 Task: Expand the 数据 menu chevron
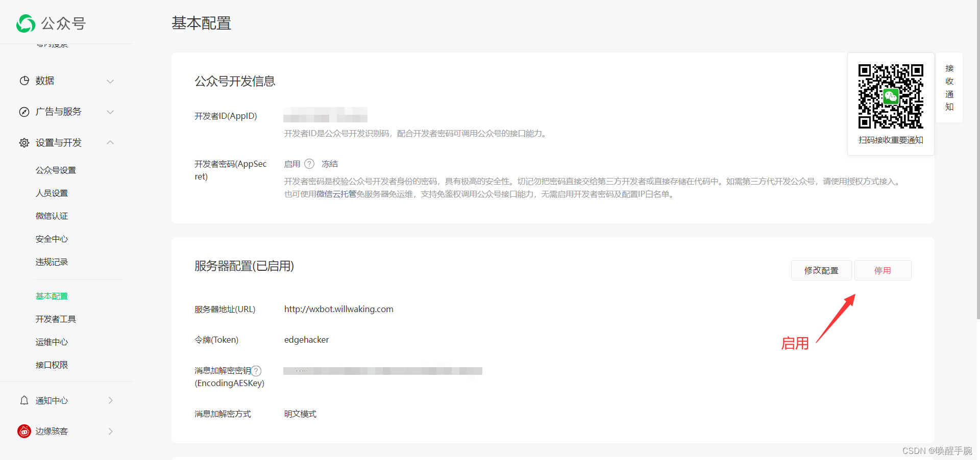tap(110, 81)
